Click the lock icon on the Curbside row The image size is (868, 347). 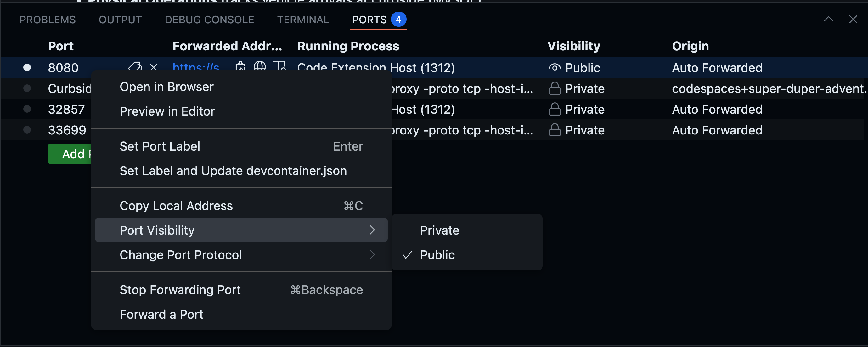[x=555, y=88]
